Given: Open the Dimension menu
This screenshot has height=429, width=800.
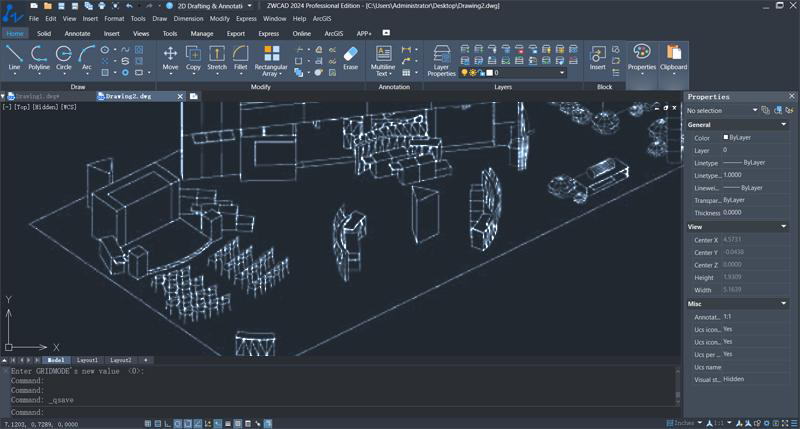Looking at the screenshot, I should [x=188, y=19].
